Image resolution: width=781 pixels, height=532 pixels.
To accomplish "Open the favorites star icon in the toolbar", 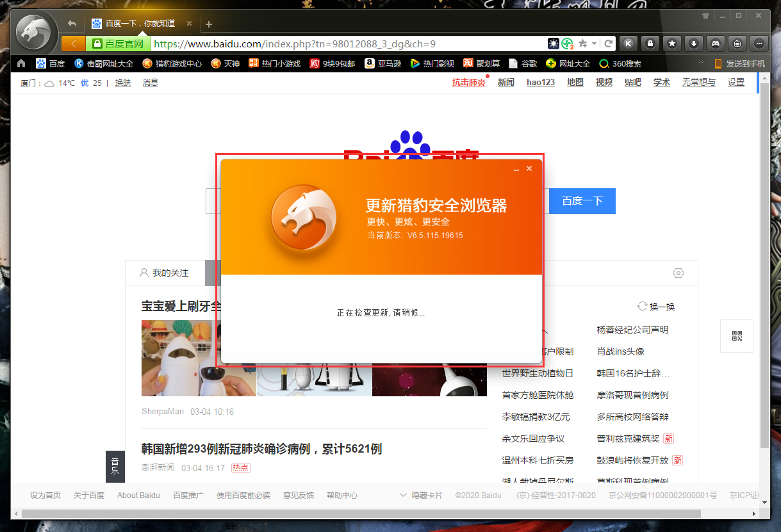I will click(671, 43).
